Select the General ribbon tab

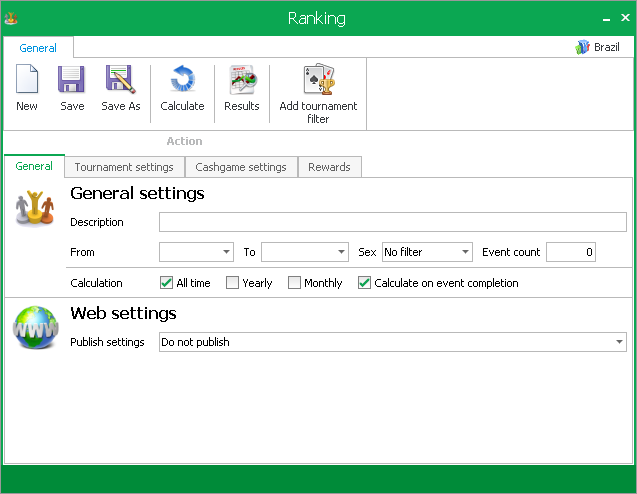click(x=38, y=48)
